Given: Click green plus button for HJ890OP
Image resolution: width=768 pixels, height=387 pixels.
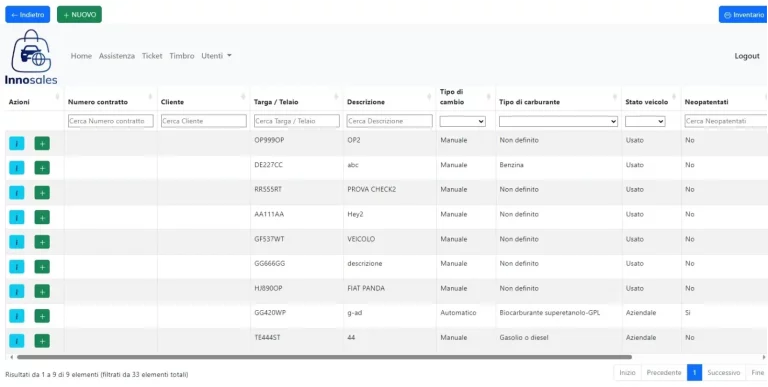Looking at the screenshot, I should (42, 291).
